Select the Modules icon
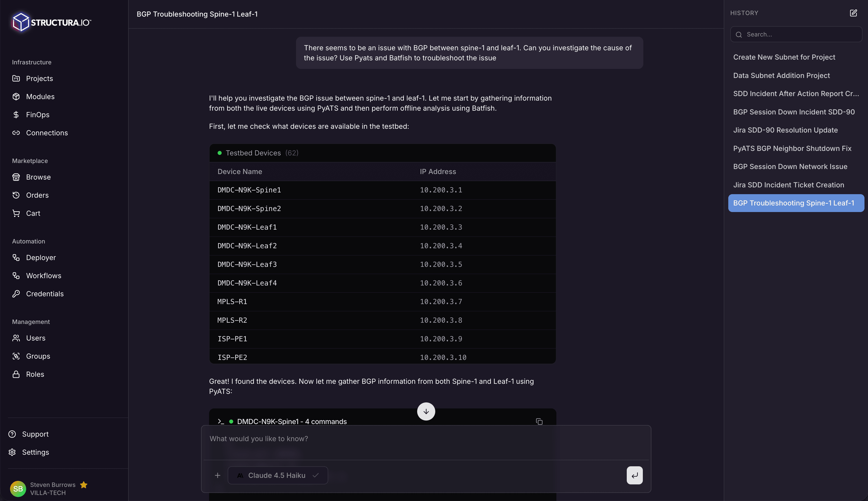 click(x=16, y=96)
